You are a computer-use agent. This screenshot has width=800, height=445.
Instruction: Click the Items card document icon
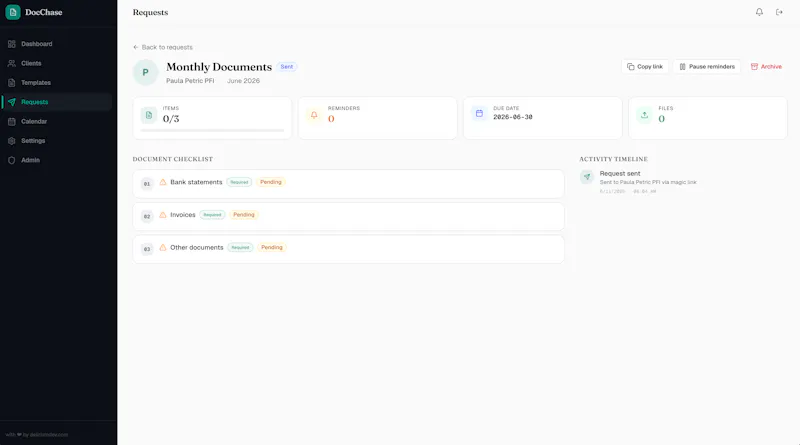pyautogui.click(x=149, y=115)
